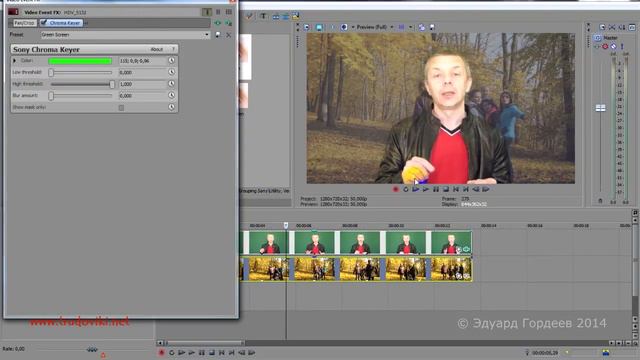Click Stop in the bottom transport bar
This screenshot has height=360, width=640.
pos(211,353)
